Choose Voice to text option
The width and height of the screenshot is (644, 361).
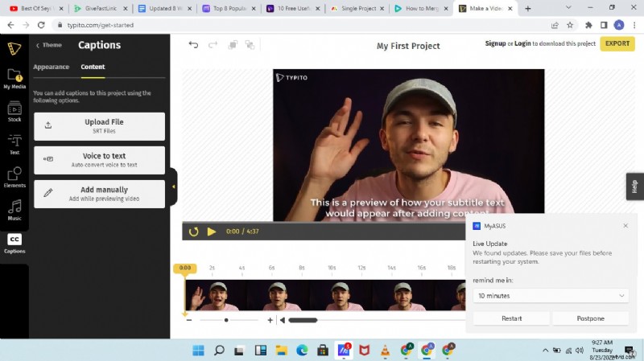pos(99,160)
